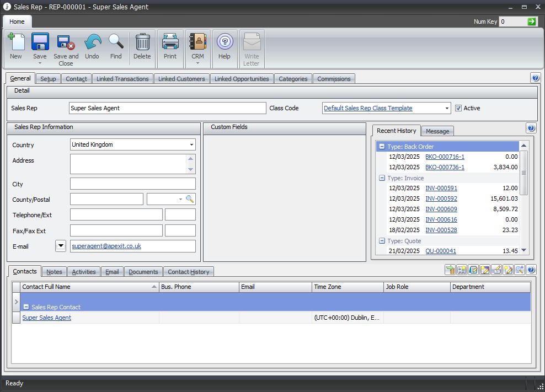Uncheck the Active checkbox
This screenshot has height=392, width=545.
(x=458, y=108)
